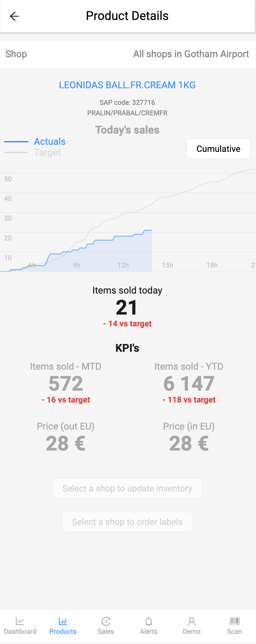Expand All shops in Gotham Airport selection
The height and width of the screenshot is (644, 256).
(191, 54)
